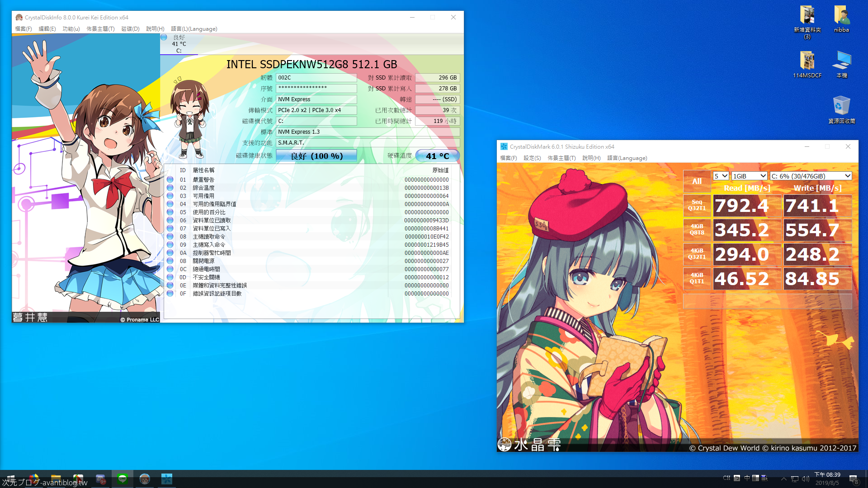Click the All benchmark button
The width and height of the screenshot is (868, 488).
coord(697,181)
